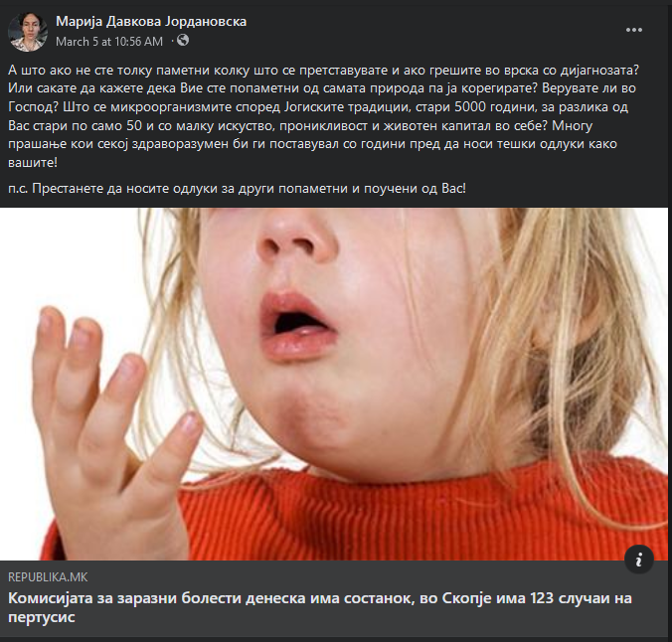This screenshot has width=672, height=642.
Task: Click the word "дијагнозата?" in the first line
Action: pyautogui.click(x=599, y=70)
